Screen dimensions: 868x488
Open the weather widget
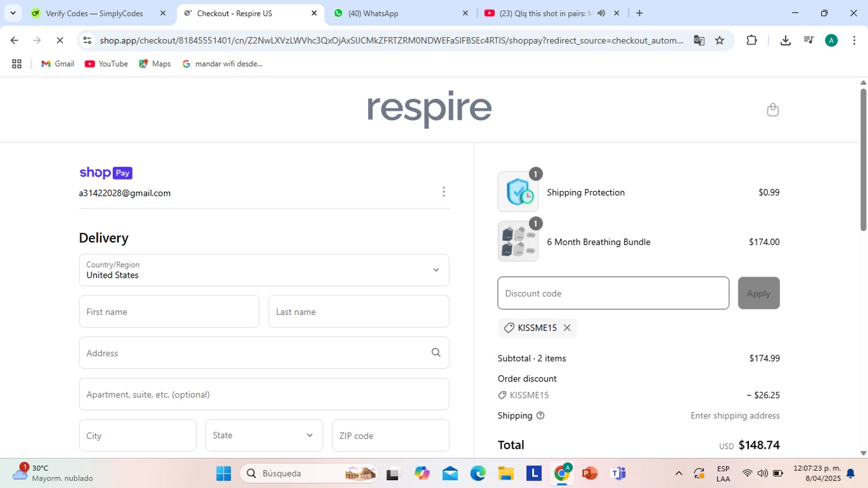click(53, 473)
